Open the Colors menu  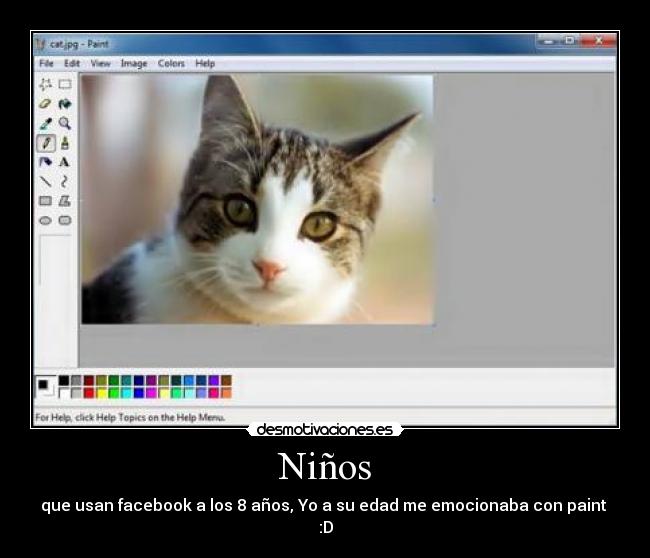[171, 63]
